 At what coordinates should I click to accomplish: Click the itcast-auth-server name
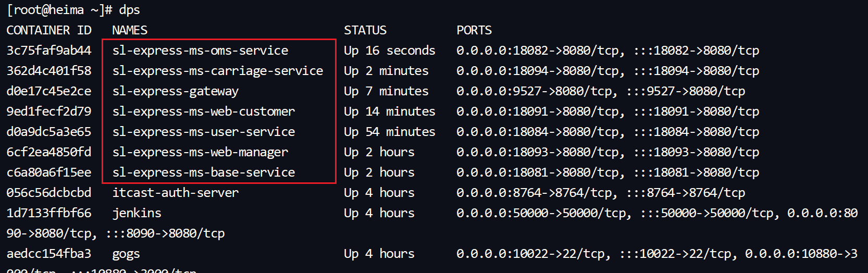176,193
